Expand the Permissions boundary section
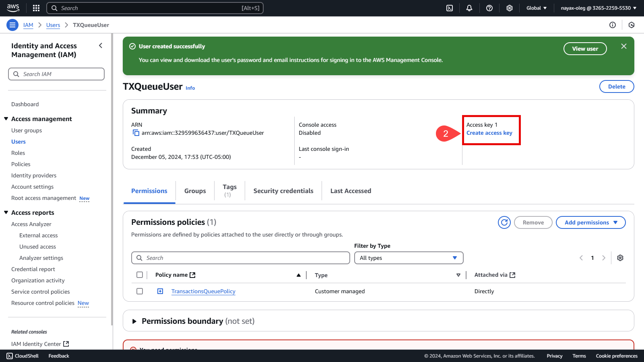644x362 pixels. [x=134, y=321]
